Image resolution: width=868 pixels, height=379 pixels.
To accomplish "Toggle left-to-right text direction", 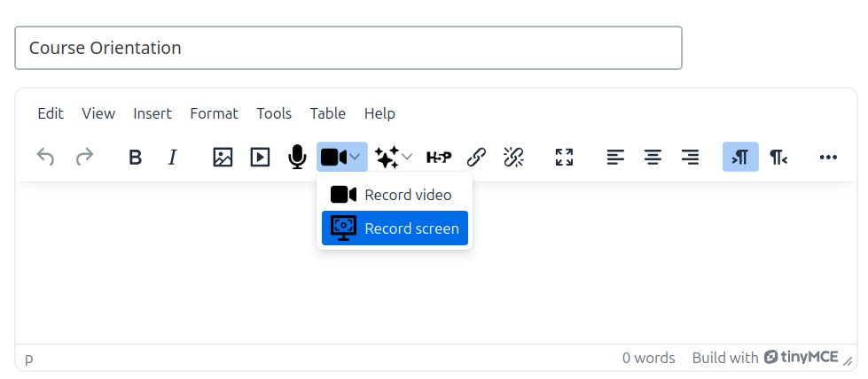I will (740, 158).
